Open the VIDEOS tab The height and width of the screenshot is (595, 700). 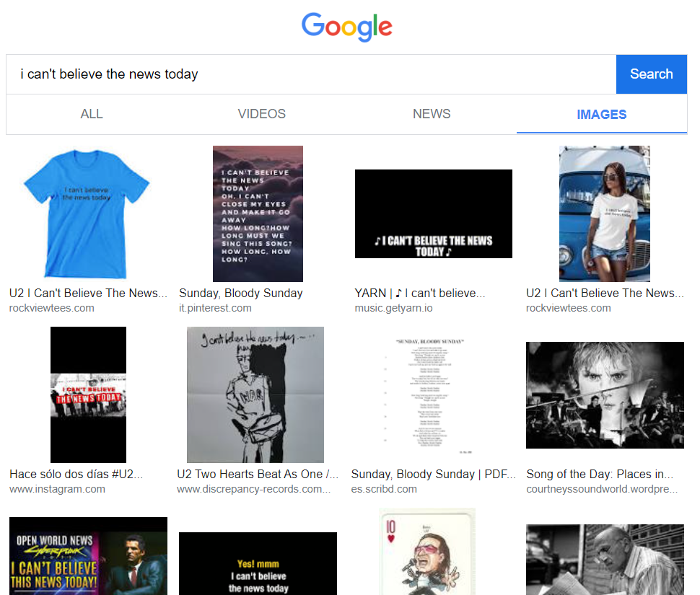click(261, 114)
